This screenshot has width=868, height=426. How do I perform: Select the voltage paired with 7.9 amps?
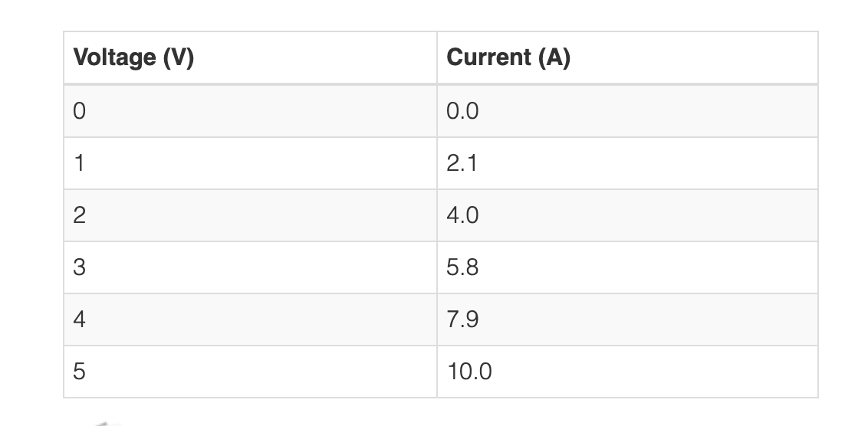pyautogui.click(x=250, y=319)
